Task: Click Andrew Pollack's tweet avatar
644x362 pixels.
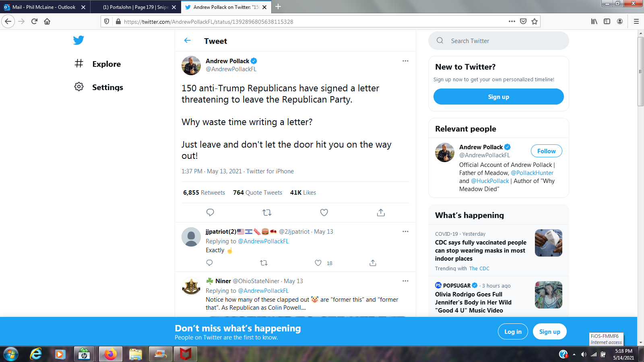Action: pos(191,66)
